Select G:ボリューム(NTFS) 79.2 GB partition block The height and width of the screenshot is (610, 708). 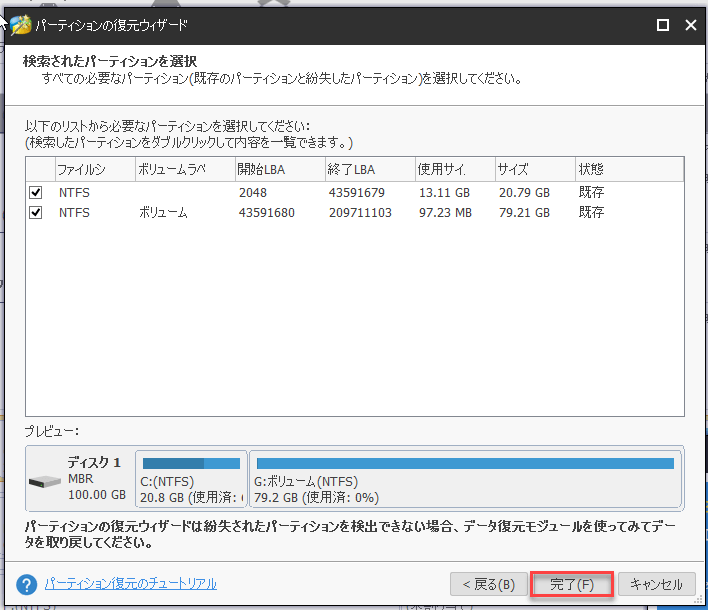(466, 479)
